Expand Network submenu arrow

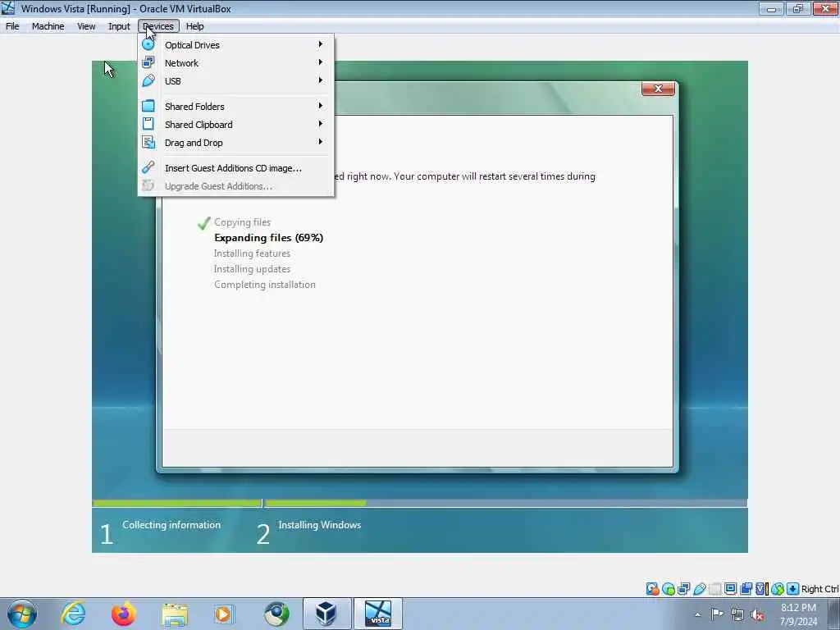(321, 62)
